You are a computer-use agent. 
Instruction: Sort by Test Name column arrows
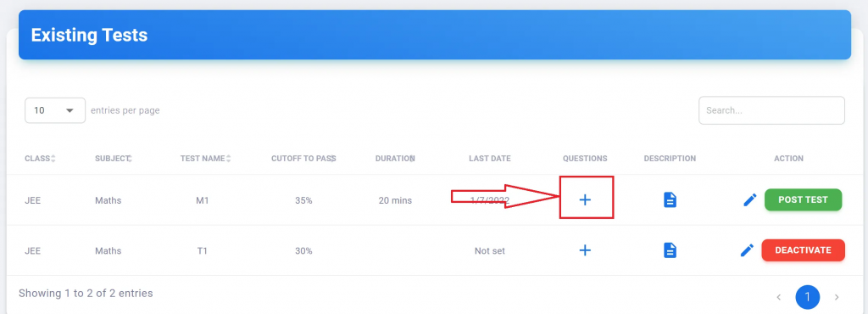228,159
